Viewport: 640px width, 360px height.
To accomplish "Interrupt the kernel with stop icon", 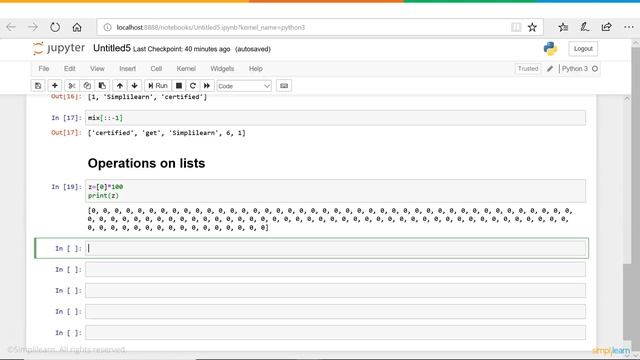I will click(179, 86).
